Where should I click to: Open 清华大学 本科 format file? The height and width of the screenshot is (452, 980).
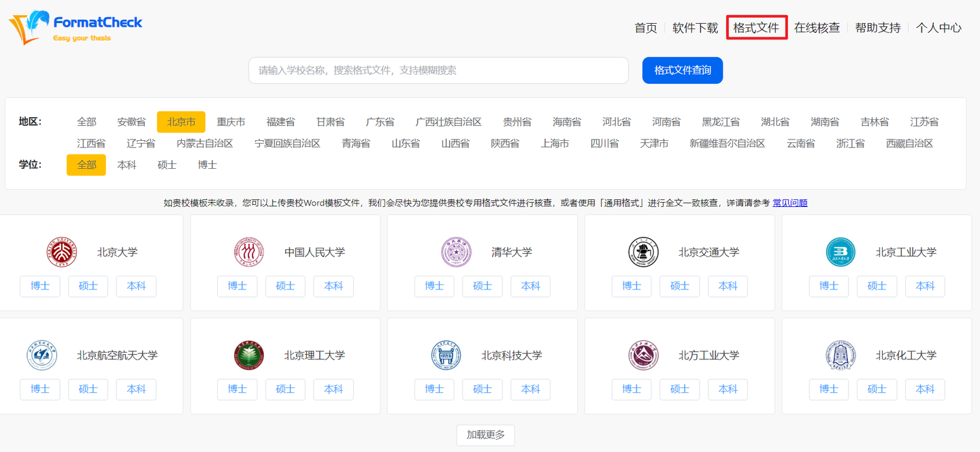[x=531, y=287]
